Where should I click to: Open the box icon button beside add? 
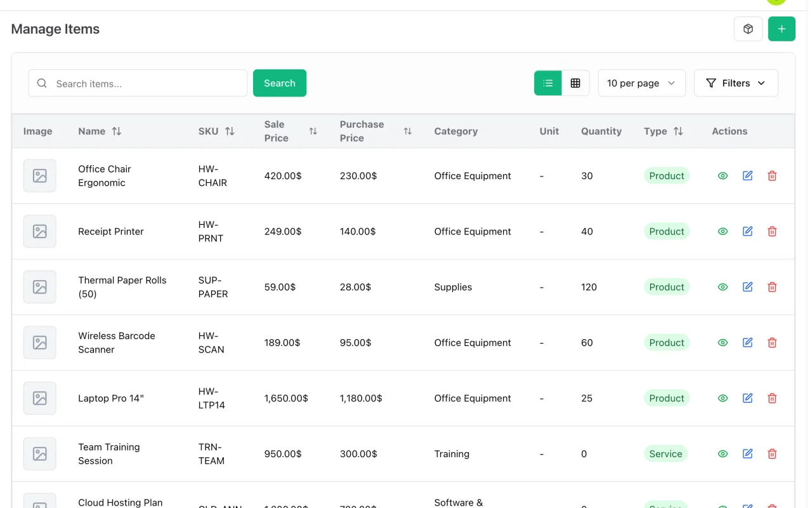pyautogui.click(x=748, y=29)
